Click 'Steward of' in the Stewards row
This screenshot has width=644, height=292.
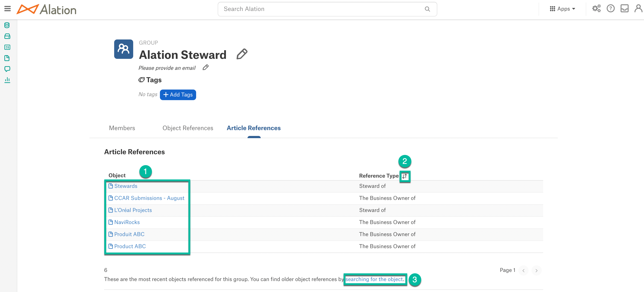(x=372, y=186)
